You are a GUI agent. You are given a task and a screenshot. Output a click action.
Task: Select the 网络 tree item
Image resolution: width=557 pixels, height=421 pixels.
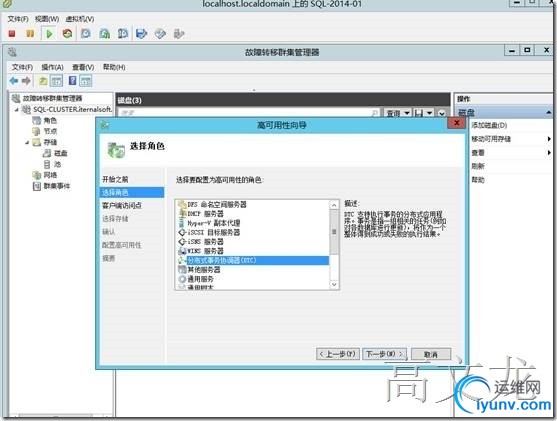coord(50,175)
